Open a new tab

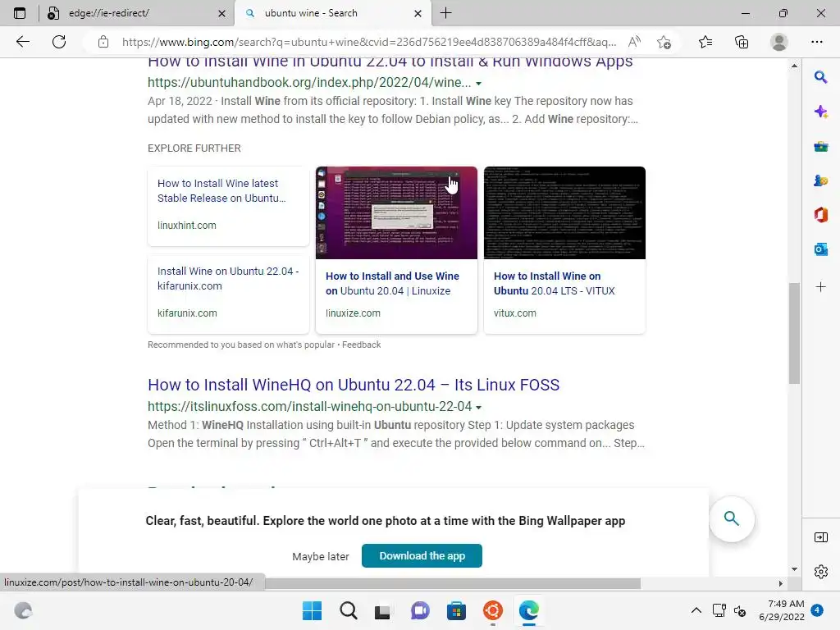(x=445, y=13)
